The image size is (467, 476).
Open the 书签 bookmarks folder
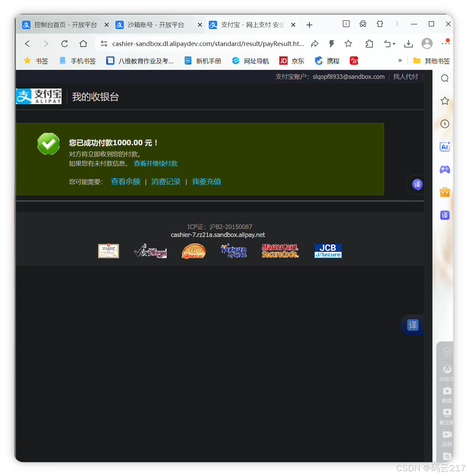[36, 61]
